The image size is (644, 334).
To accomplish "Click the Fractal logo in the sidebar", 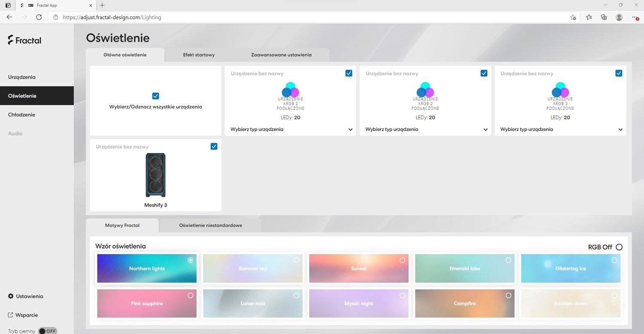I will tap(24, 40).
